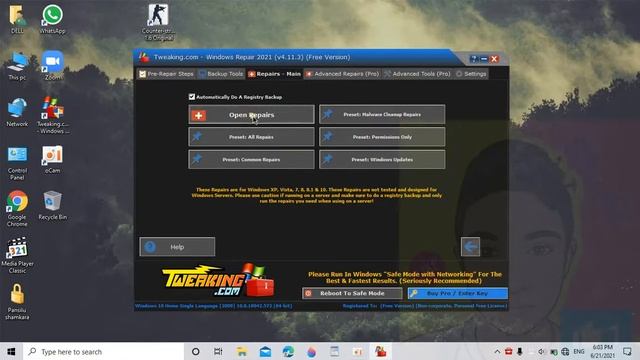Click the ENG language indicator
This screenshot has height=360, width=640.
579,351
